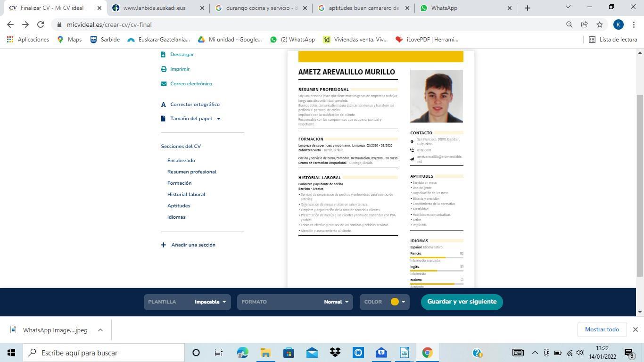Expand Tamaño del papel dropdown arrow
Image resolution: width=644 pixels, height=362 pixels.
coord(218,119)
